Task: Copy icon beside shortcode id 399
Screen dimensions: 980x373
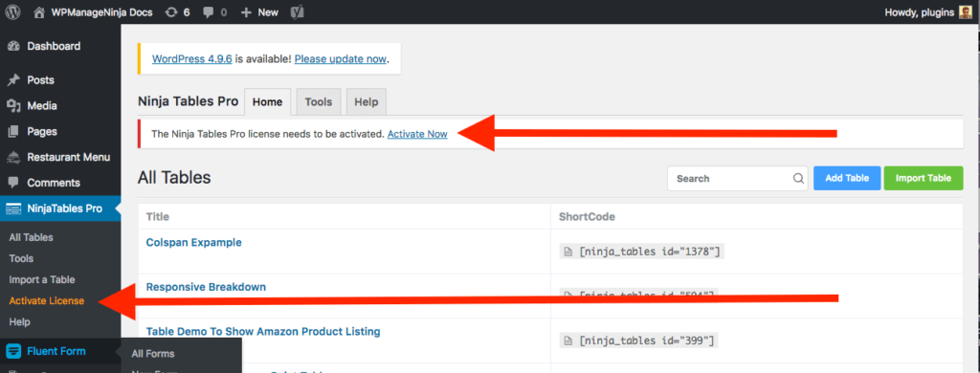Action: click(568, 341)
